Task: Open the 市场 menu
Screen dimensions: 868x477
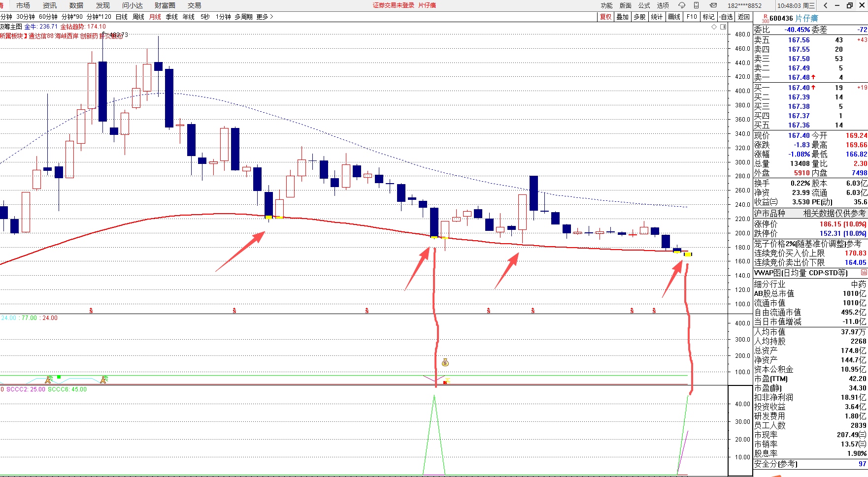Action: pos(23,5)
